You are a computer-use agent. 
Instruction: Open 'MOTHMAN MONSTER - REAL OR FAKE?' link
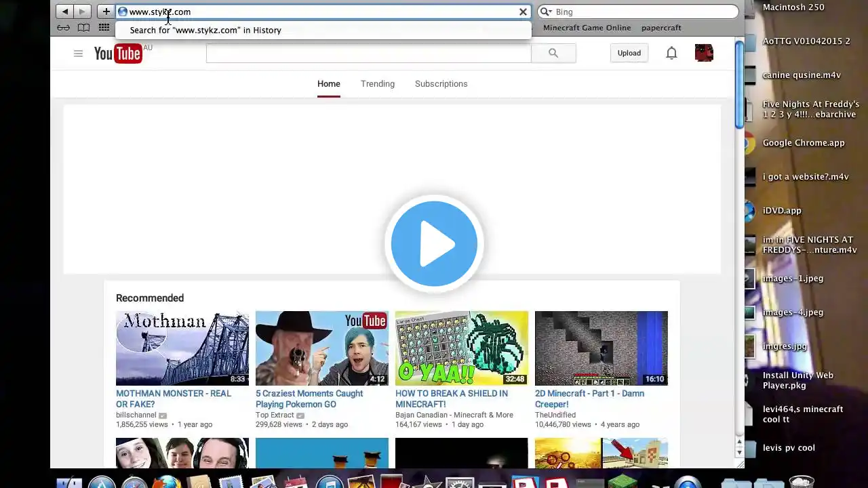174,399
